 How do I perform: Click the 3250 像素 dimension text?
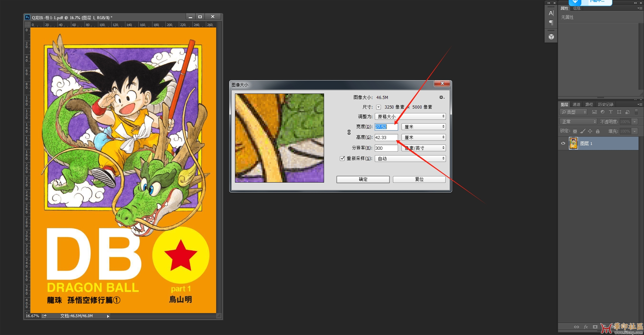tap(394, 107)
